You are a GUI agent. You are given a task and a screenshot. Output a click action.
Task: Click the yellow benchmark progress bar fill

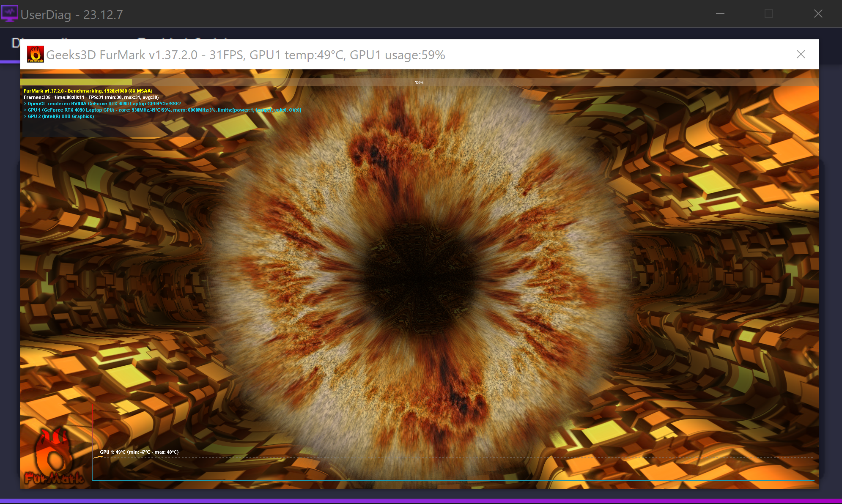tap(76, 82)
